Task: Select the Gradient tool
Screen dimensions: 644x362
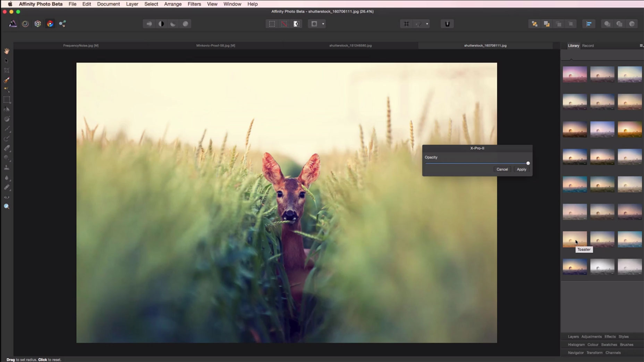Action: click(x=7, y=119)
